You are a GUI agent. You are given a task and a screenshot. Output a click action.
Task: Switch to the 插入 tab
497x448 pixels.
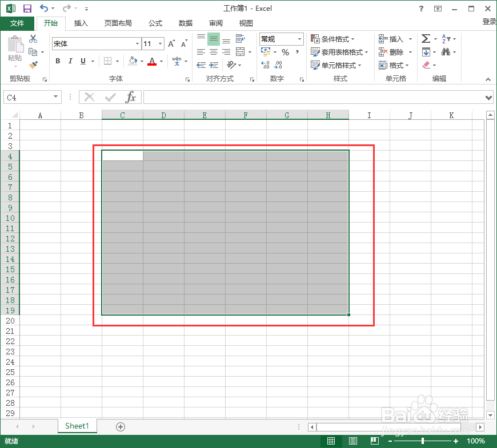(x=81, y=23)
